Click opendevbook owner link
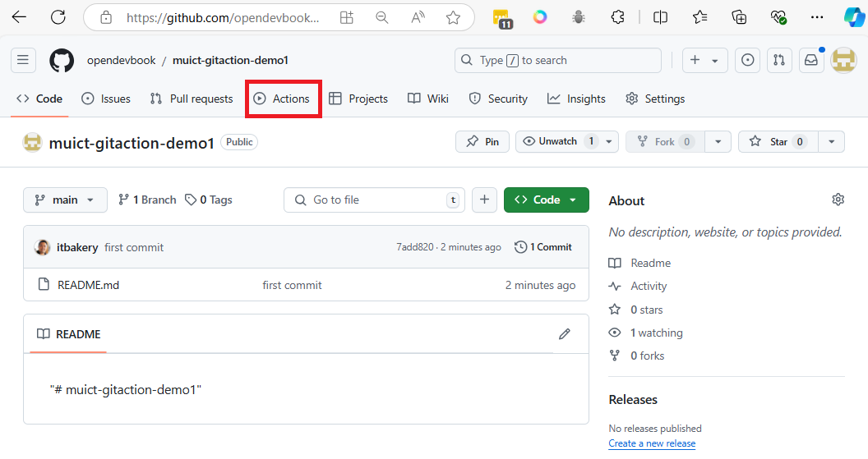868x459 pixels. click(x=121, y=60)
